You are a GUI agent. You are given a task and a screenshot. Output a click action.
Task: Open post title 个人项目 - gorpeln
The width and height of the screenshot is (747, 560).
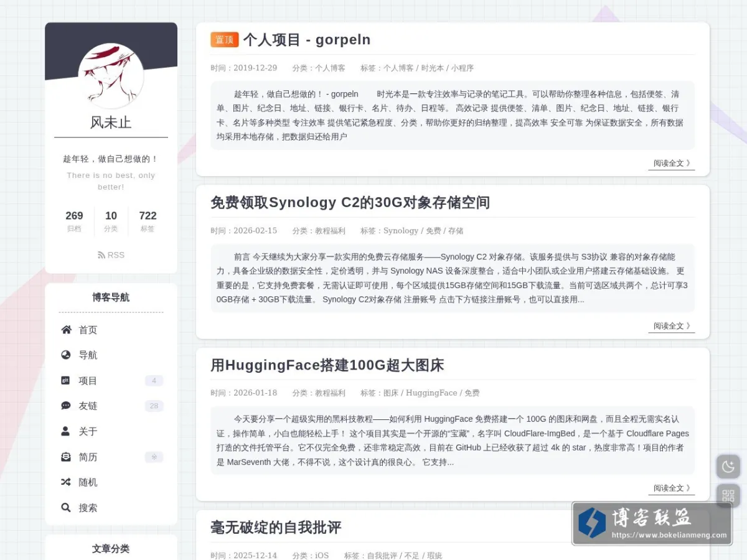pyautogui.click(x=307, y=40)
